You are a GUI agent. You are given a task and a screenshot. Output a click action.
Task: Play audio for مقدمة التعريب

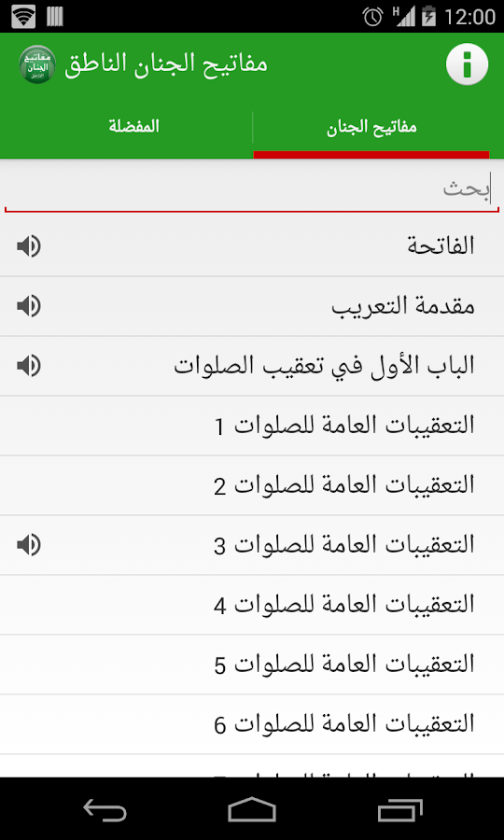tap(29, 306)
